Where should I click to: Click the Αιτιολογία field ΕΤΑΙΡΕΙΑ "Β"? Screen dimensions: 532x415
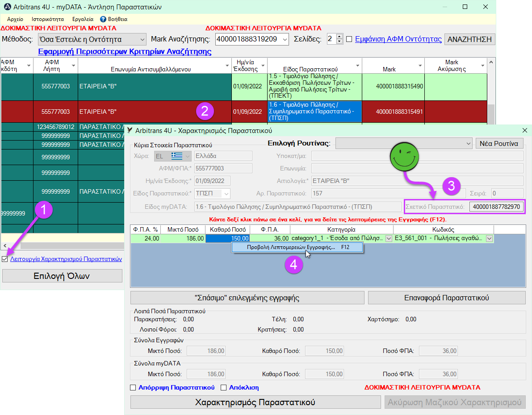[x=417, y=181]
